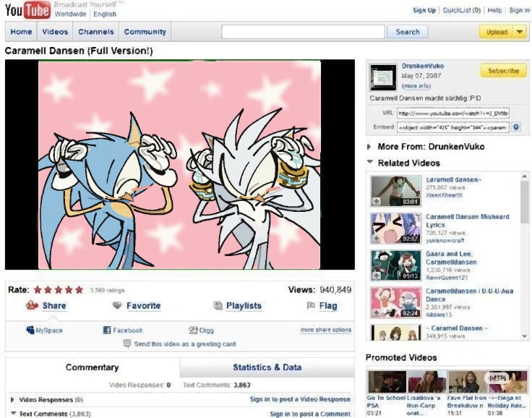The width and height of the screenshot is (532, 418).
Task: Add 'Gaara and Lee' video to QuickList
Action: [x=377, y=276]
